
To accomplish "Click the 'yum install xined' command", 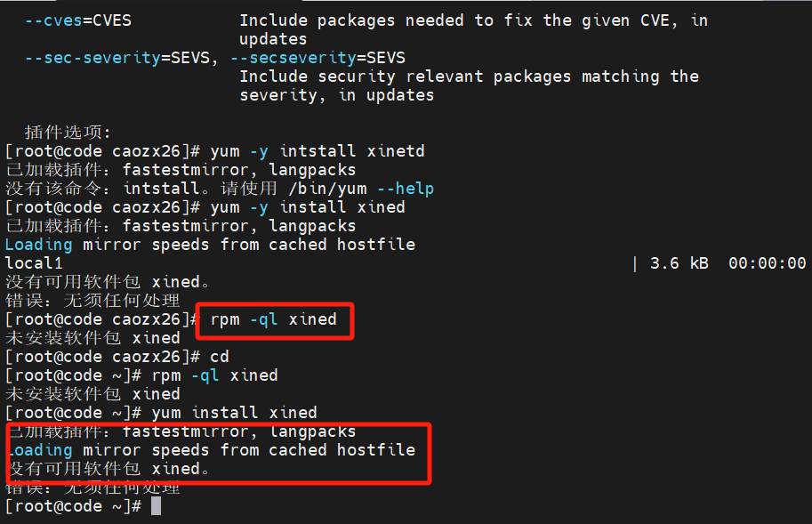I will (x=234, y=413).
